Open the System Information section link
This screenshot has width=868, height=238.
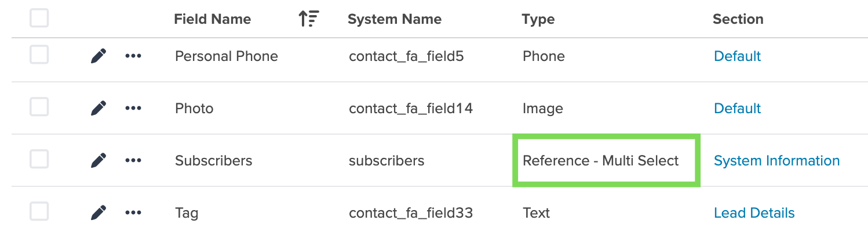click(x=776, y=161)
